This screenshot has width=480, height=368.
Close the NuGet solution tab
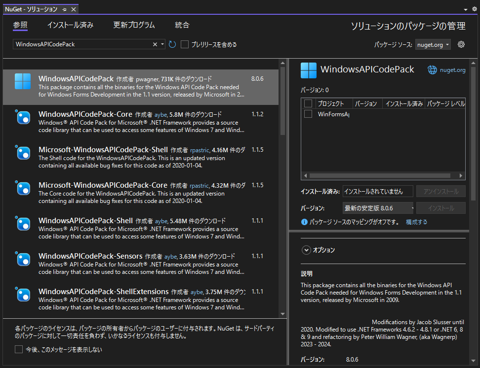point(73,9)
